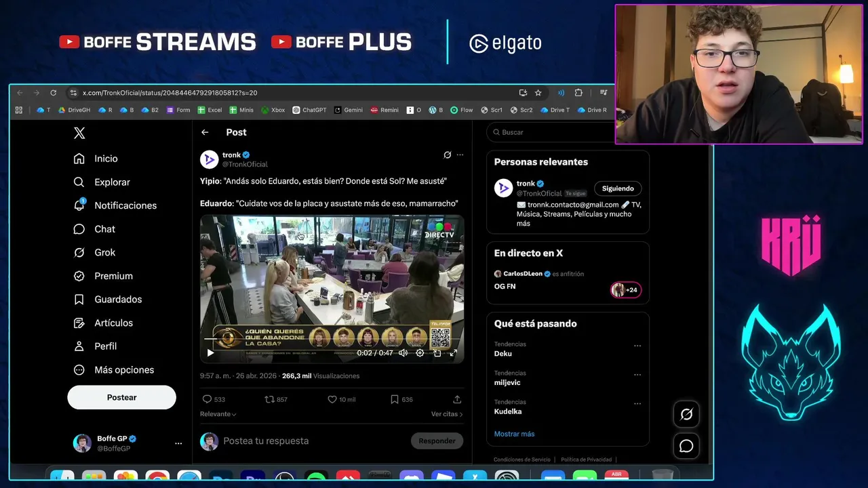Join the OG FN live space

click(505, 287)
